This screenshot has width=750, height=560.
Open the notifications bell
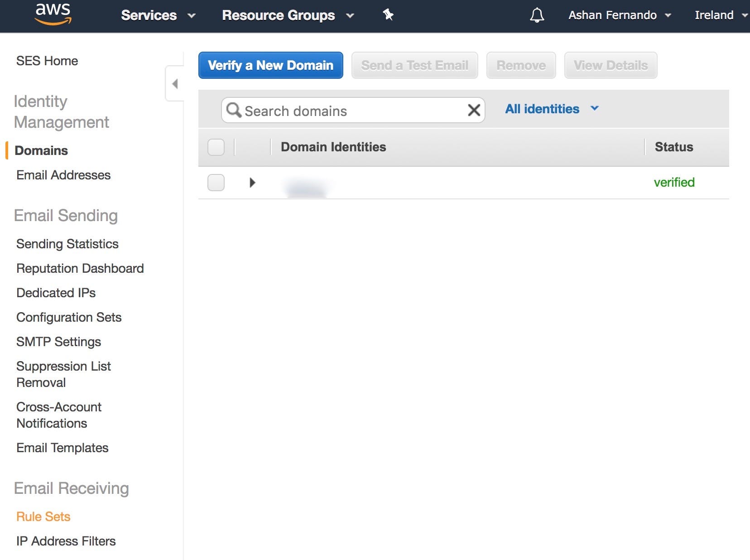pos(536,15)
